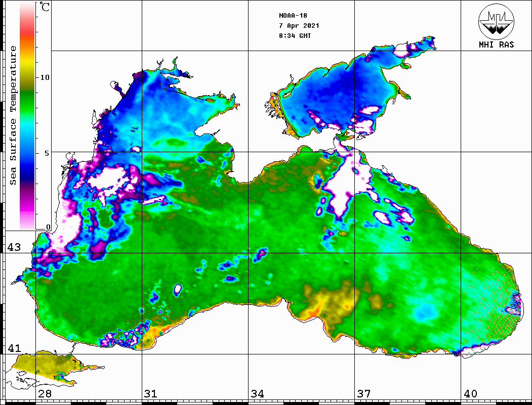The height and width of the screenshot is (405, 532).
Task: Click the longitude label '31'
Action: (151, 393)
